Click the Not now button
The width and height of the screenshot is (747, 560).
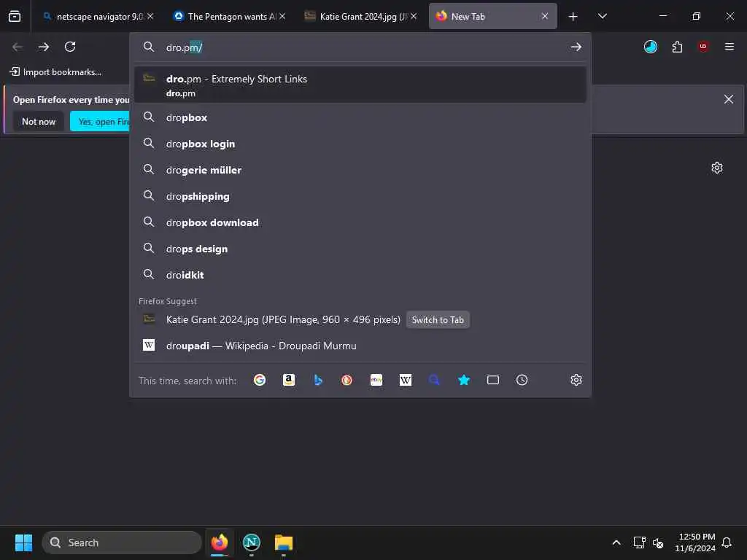39,122
